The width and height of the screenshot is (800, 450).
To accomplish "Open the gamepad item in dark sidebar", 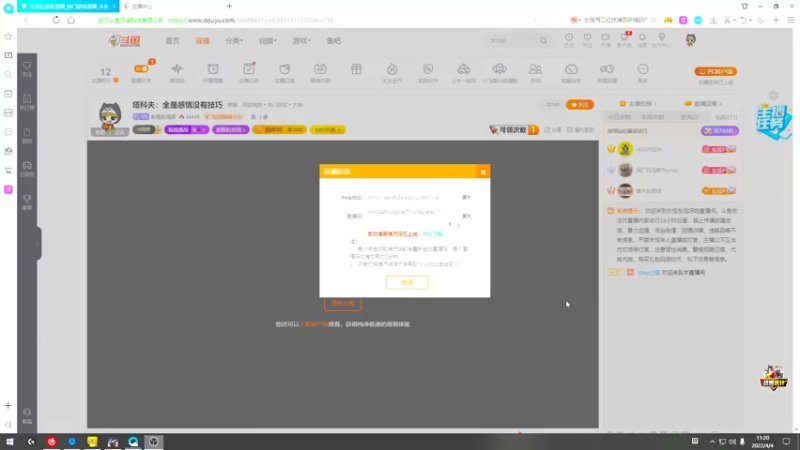I will 27,169.
